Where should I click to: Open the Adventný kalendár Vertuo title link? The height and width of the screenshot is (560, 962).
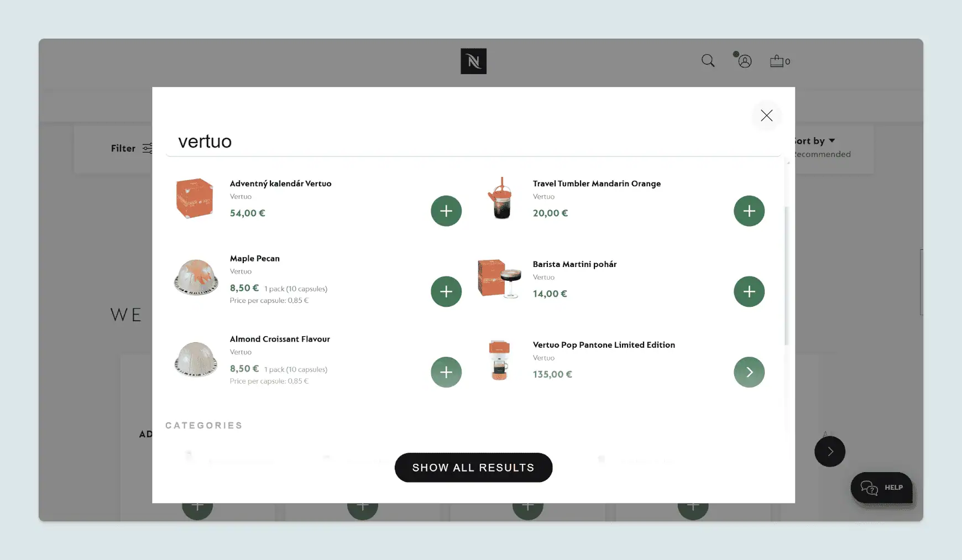(280, 184)
